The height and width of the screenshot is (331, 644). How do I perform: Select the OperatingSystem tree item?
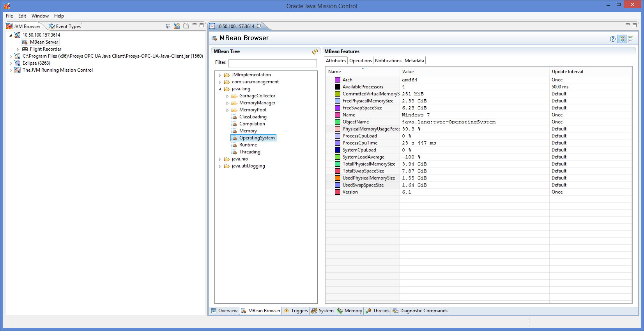(253, 138)
